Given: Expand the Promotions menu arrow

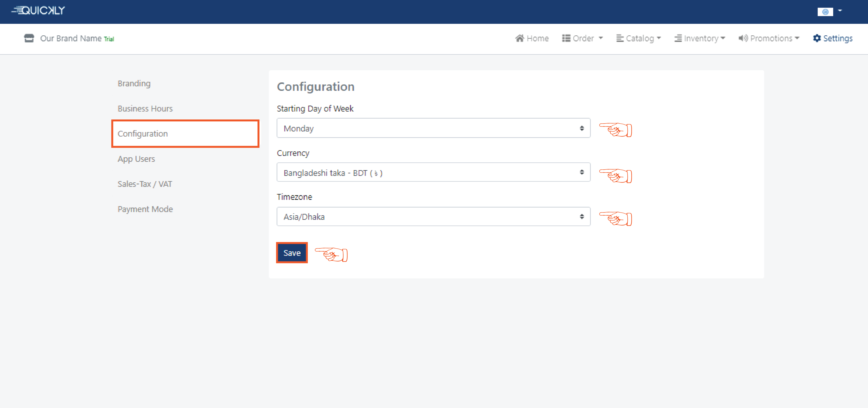Looking at the screenshot, I should coord(797,38).
